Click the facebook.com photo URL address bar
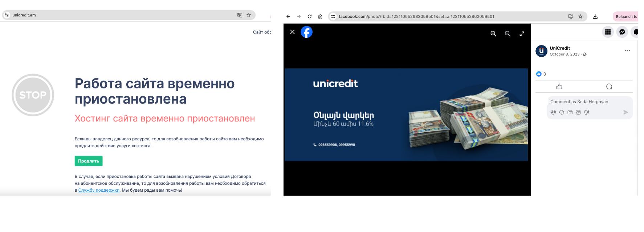The height and width of the screenshot is (232, 644). (457, 16)
